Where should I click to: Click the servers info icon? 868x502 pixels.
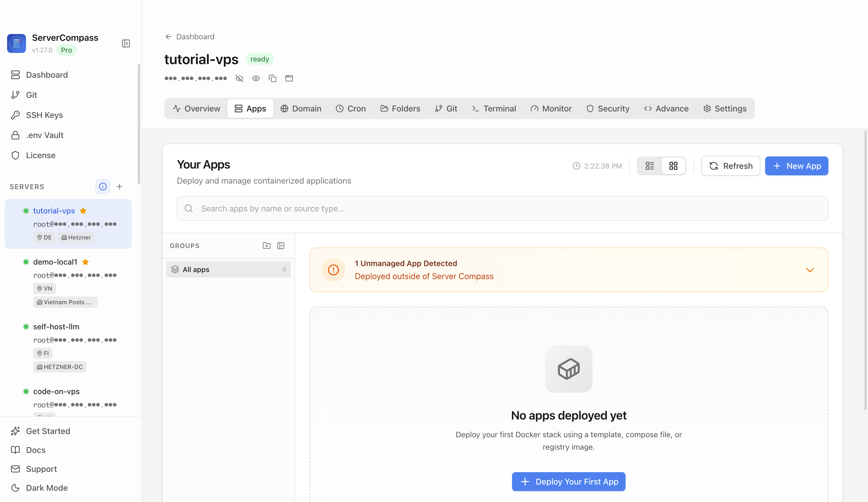[103, 186]
